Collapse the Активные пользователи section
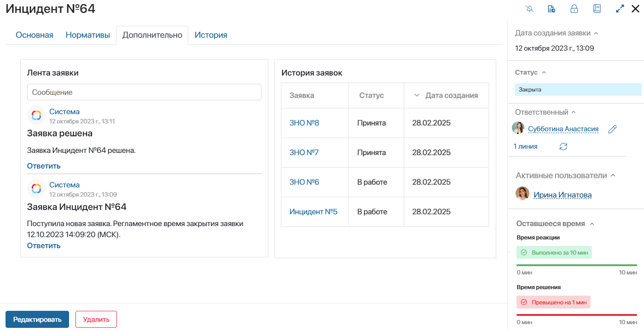This screenshot has height=332, width=644. click(613, 176)
